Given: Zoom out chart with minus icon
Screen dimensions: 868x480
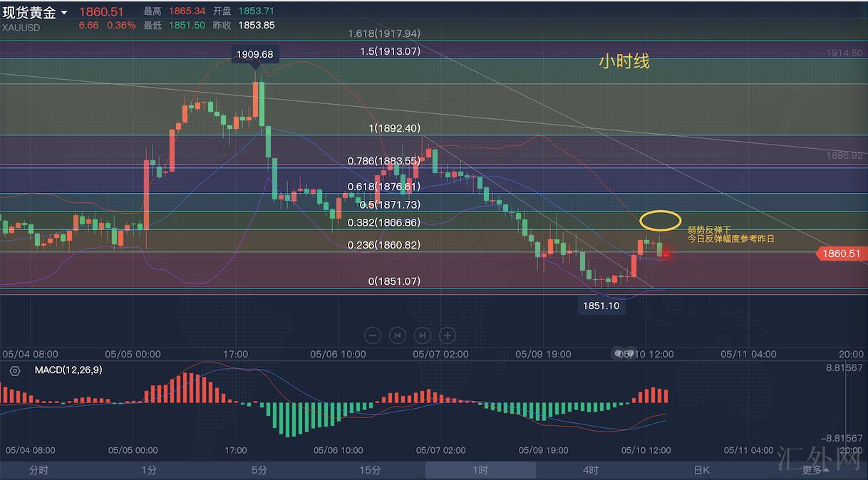Looking at the screenshot, I should 373,335.
